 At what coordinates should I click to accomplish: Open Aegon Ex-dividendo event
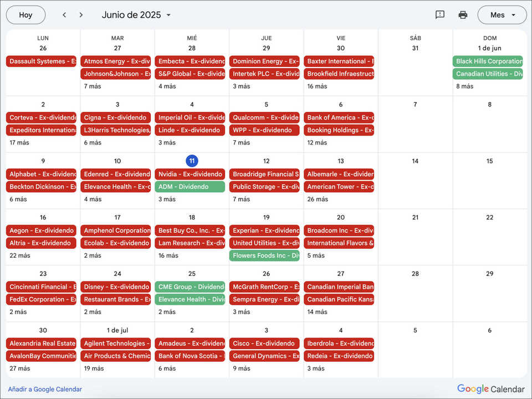[x=41, y=231]
